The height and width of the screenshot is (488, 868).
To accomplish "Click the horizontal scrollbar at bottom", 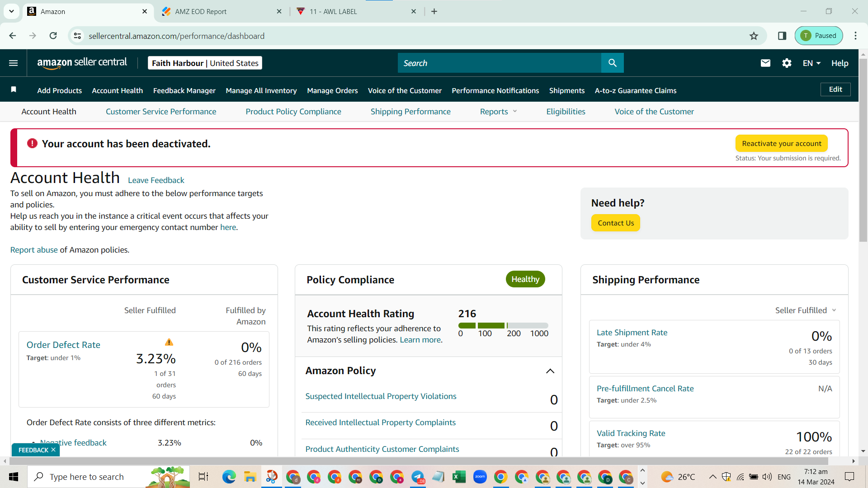I will click(x=418, y=461).
